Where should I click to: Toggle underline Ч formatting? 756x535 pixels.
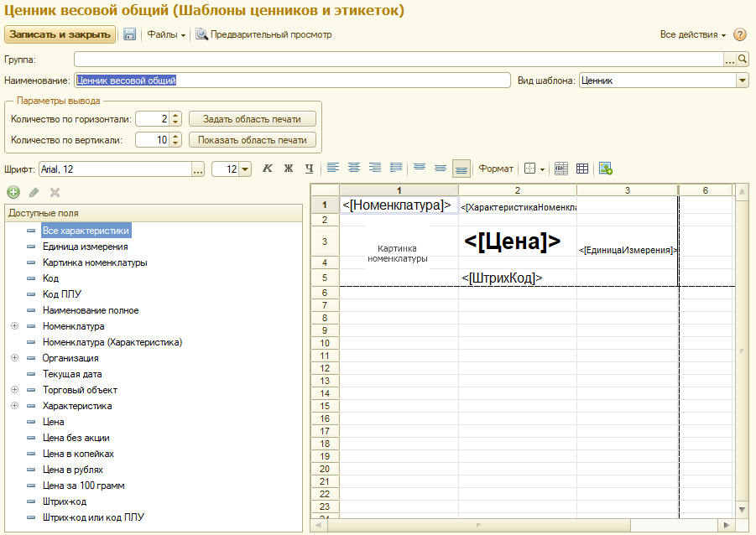pos(309,169)
